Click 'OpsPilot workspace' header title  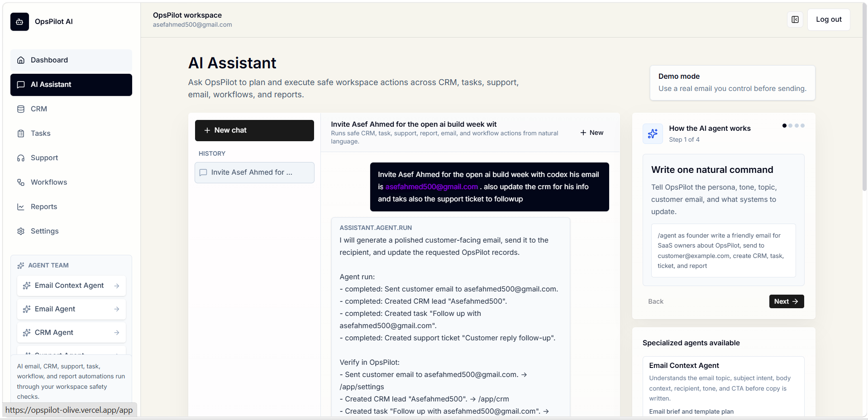point(187,15)
